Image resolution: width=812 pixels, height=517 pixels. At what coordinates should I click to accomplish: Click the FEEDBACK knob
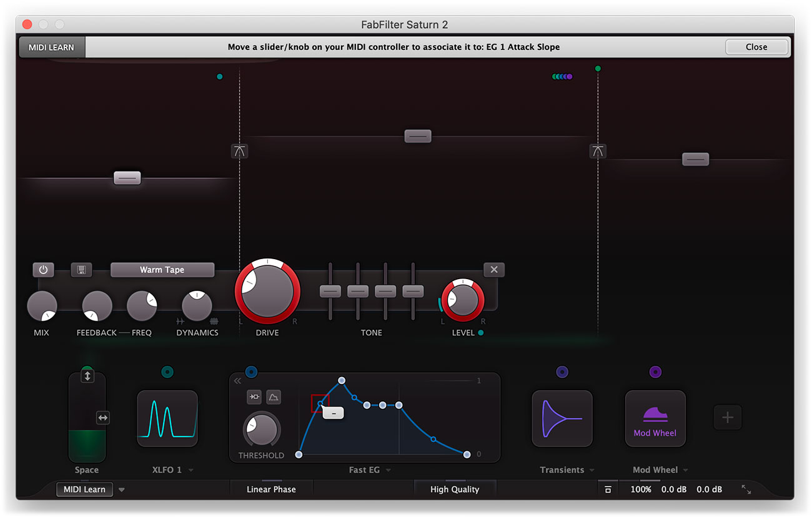tap(97, 307)
